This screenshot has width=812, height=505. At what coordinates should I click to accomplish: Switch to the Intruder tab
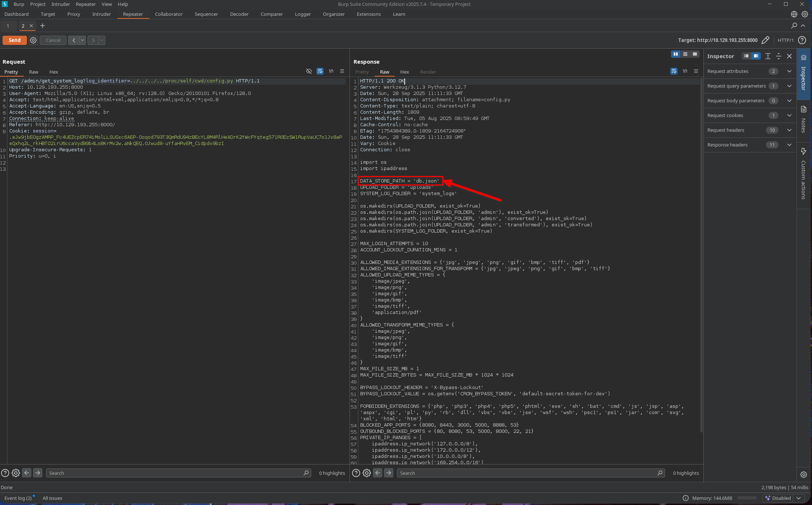(101, 14)
